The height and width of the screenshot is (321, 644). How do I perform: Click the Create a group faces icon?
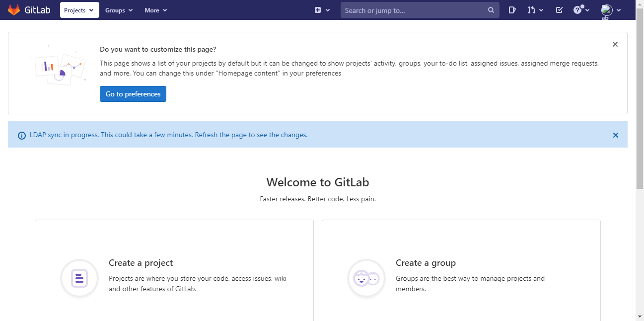pyautogui.click(x=366, y=278)
